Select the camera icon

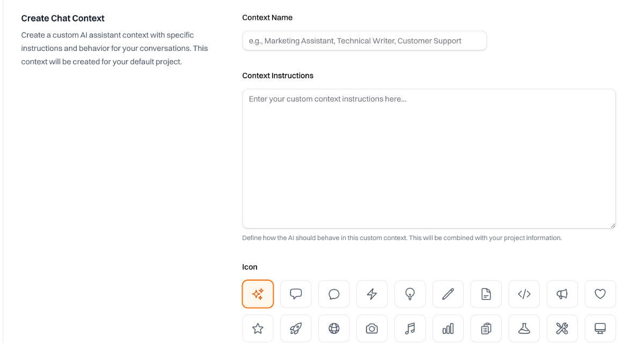(x=372, y=329)
